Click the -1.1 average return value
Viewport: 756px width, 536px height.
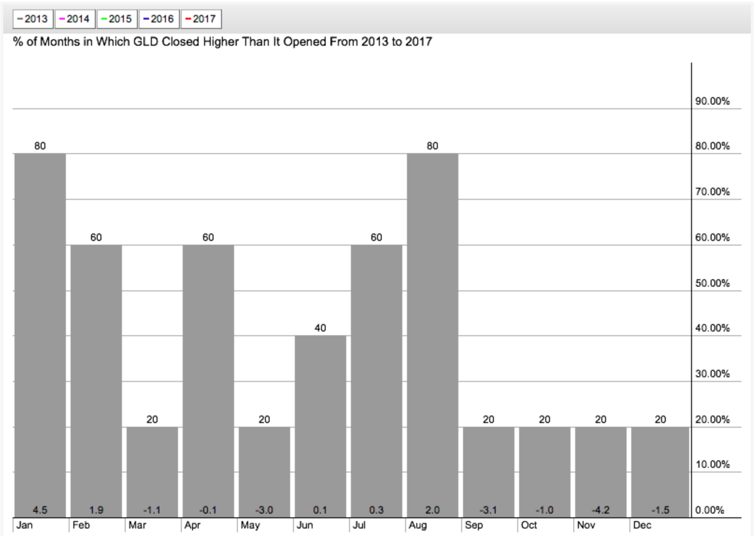(x=152, y=510)
